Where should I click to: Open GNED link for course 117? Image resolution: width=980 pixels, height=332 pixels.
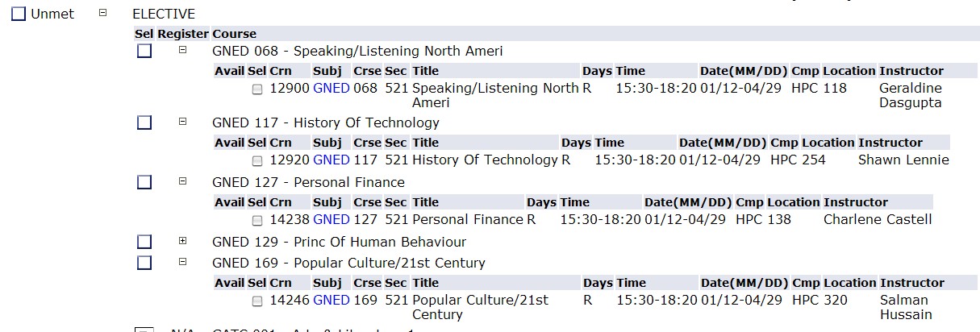tap(332, 160)
